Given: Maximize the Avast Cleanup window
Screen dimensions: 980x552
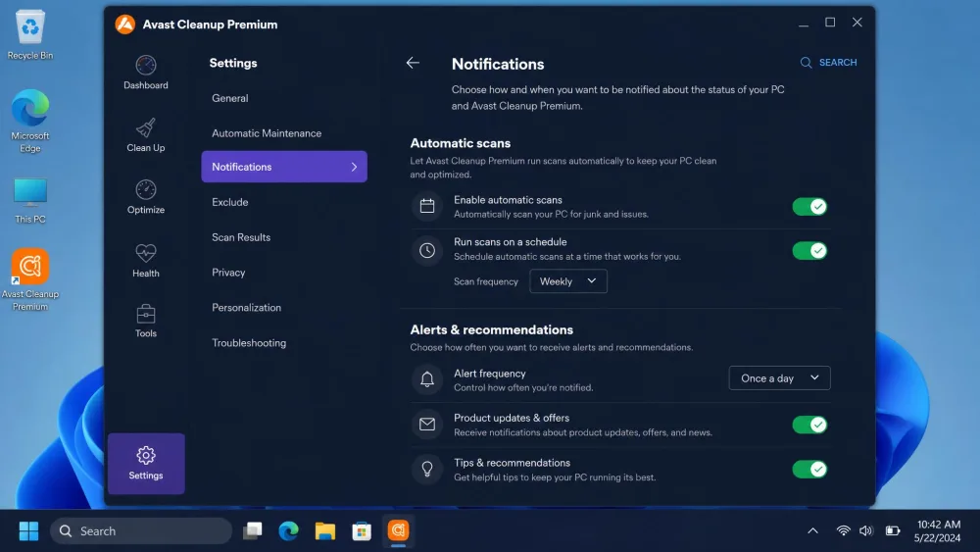Looking at the screenshot, I should (830, 23).
